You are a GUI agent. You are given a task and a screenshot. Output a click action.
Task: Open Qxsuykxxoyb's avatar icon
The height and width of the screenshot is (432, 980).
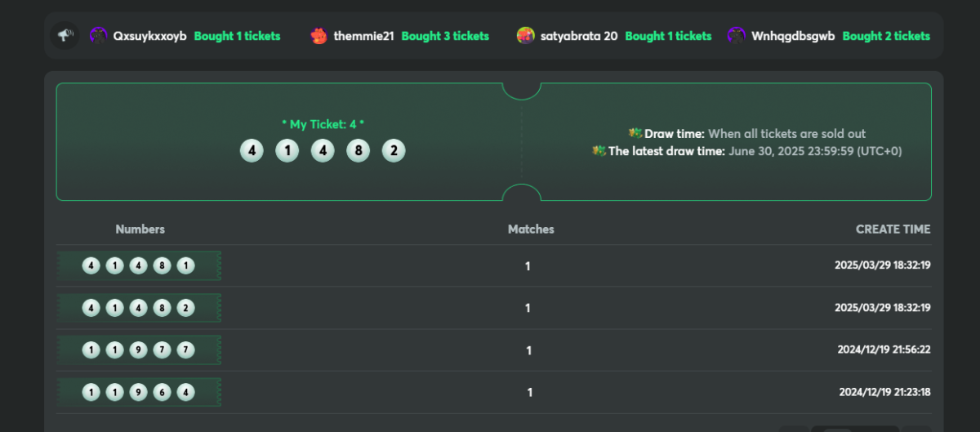[99, 36]
